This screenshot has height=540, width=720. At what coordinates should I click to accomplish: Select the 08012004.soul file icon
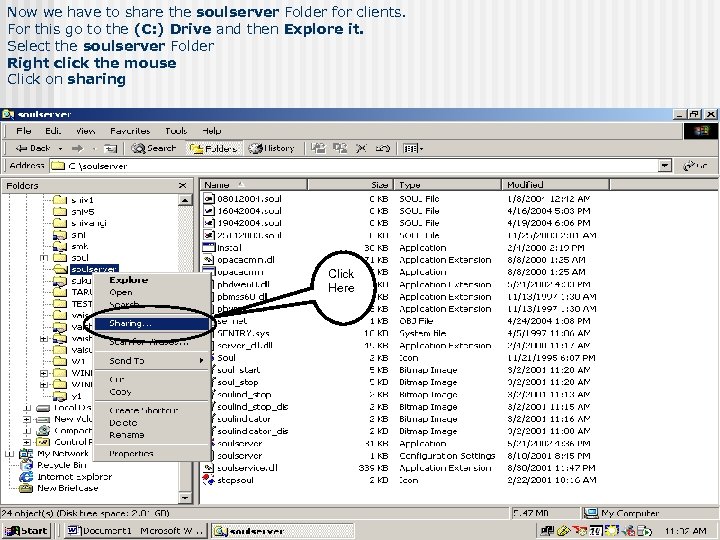click(x=209, y=199)
